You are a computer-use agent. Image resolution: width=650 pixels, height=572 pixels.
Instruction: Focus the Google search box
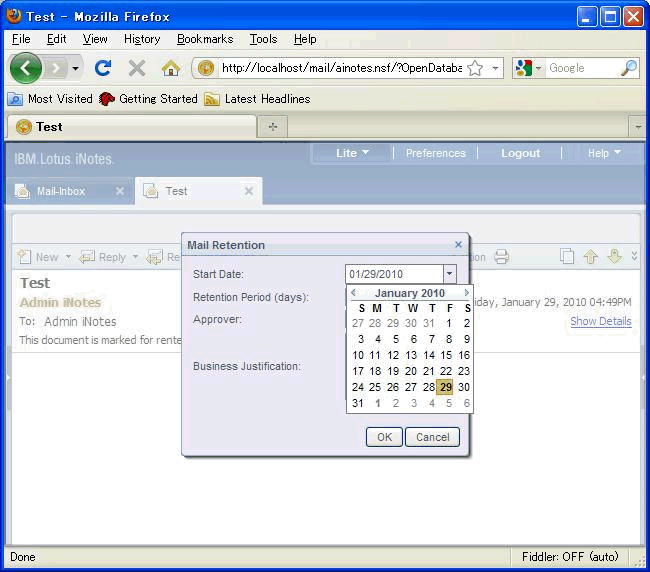pyautogui.click(x=582, y=68)
